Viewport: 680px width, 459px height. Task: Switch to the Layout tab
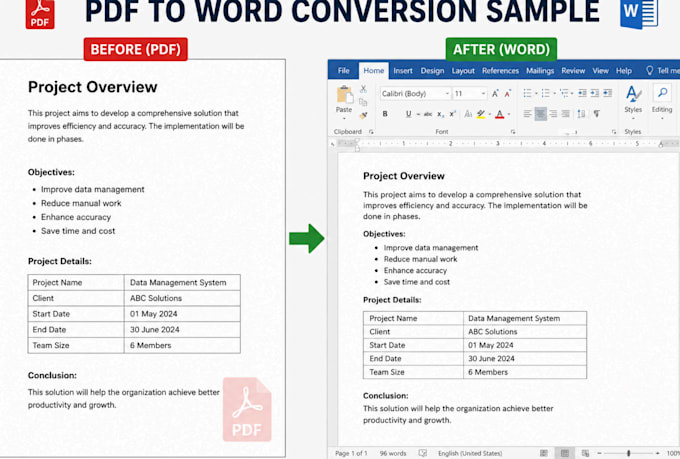(463, 70)
